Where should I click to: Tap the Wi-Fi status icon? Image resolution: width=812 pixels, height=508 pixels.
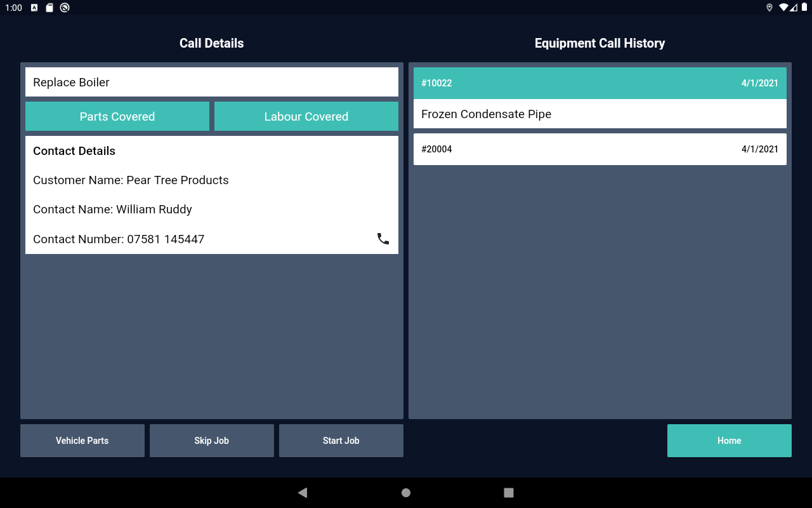click(x=784, y=8)
